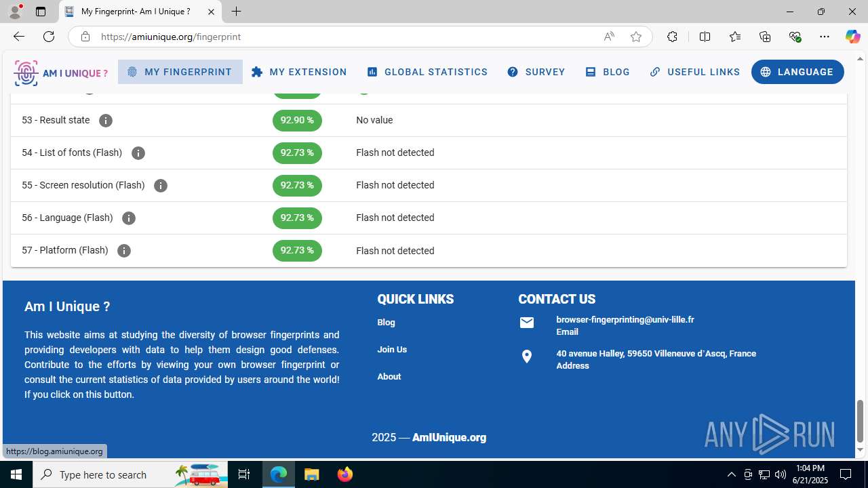The image size is (868, 488).
Task: Click Blog under Quick Links
Action: point(386,323)
